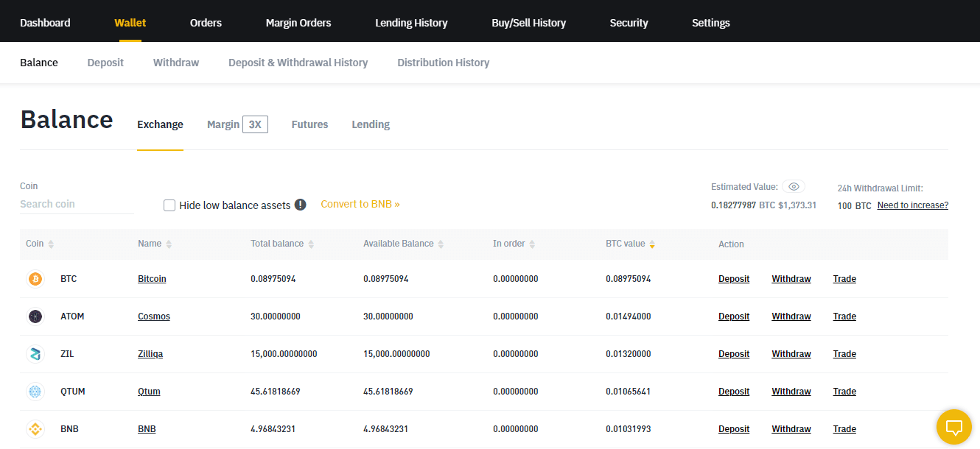Screen dimensions: 980x449
Task: Open the Qtum name link
Action: click(149, 392)
